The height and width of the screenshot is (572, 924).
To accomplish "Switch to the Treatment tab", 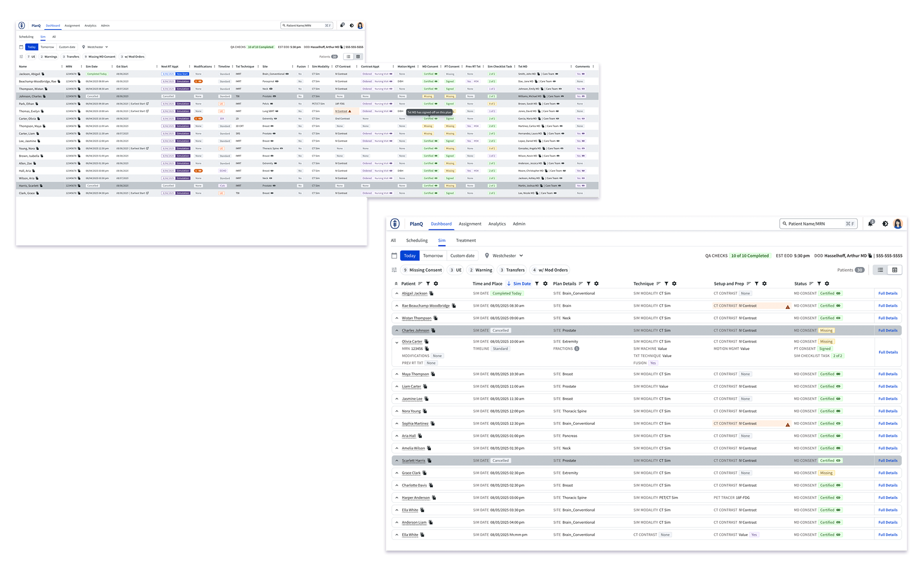I will (466, 240).
